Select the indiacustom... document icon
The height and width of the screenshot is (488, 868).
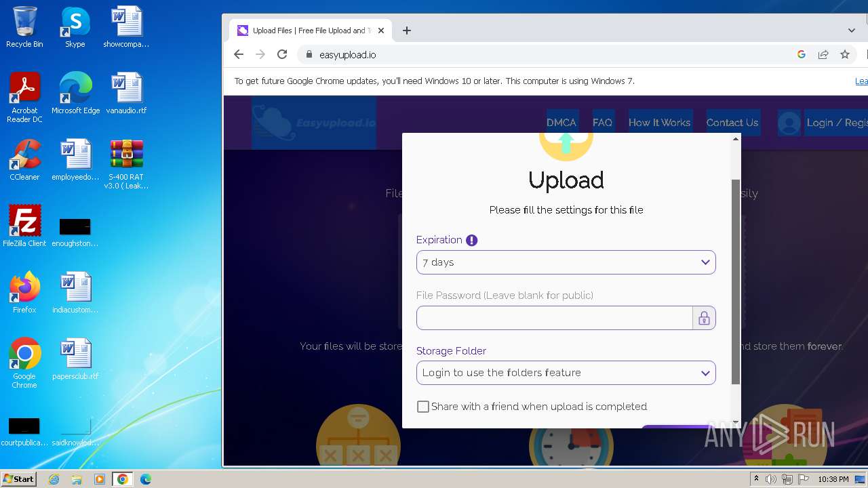click(75, 293)
